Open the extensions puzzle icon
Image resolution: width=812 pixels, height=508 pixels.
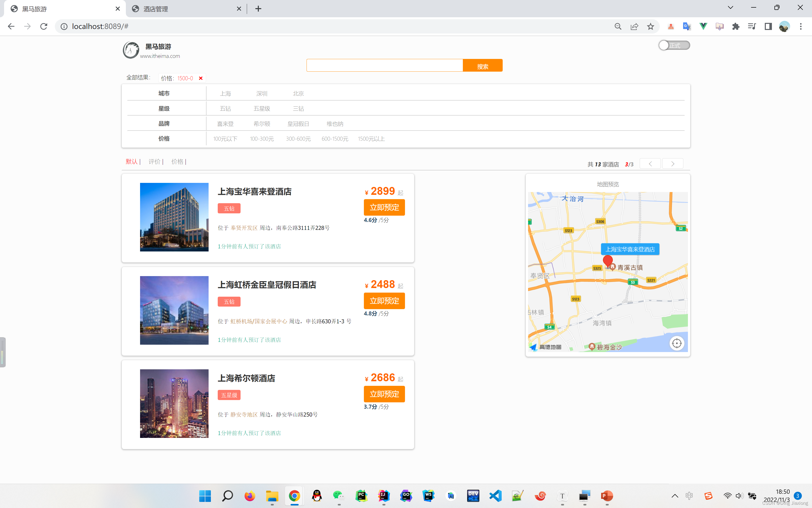(x=736, y=26)
